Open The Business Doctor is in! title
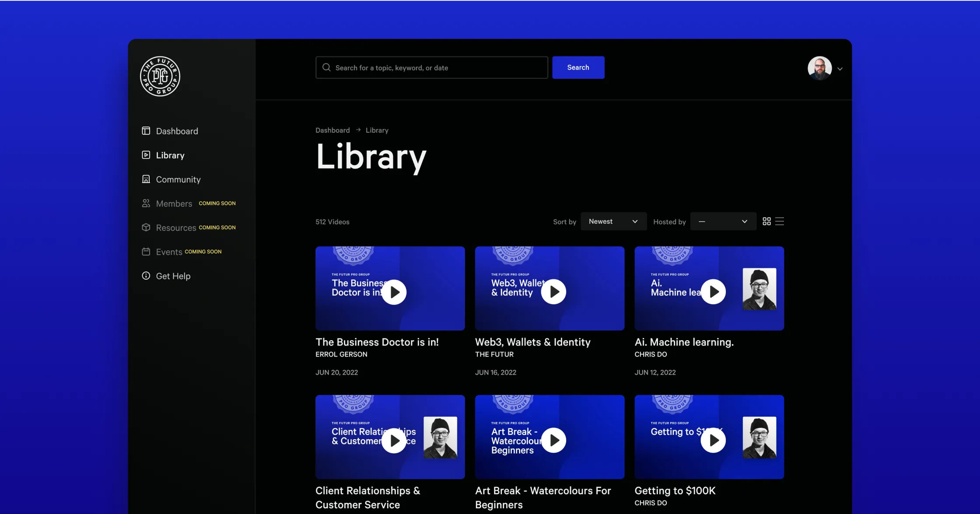The height and width of the screenshot is (514, 980). (x=377, y=342)
